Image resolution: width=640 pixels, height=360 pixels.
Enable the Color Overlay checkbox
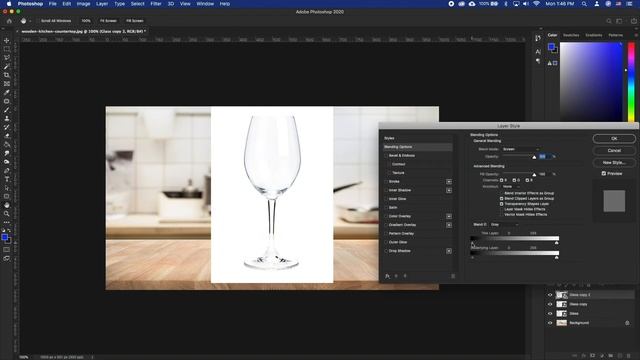tap(386, 216)
